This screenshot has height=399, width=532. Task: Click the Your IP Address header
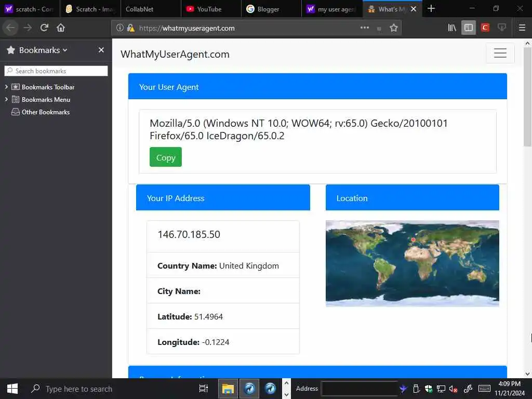point(223,197)
